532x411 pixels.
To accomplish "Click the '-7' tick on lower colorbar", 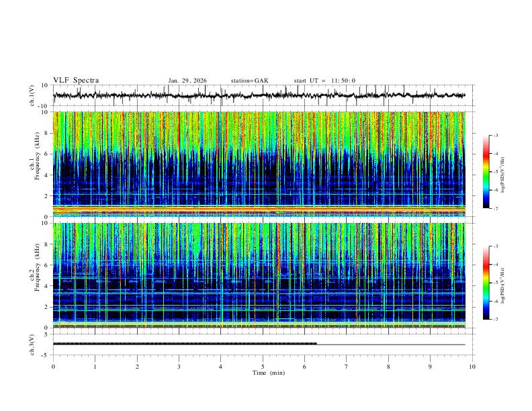I will [495, 320].
